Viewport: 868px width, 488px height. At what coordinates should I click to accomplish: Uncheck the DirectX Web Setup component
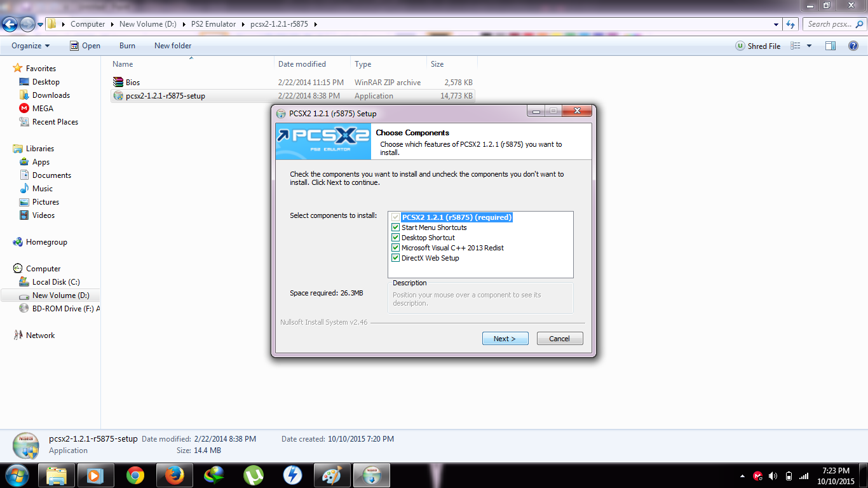tap(396, 258)
